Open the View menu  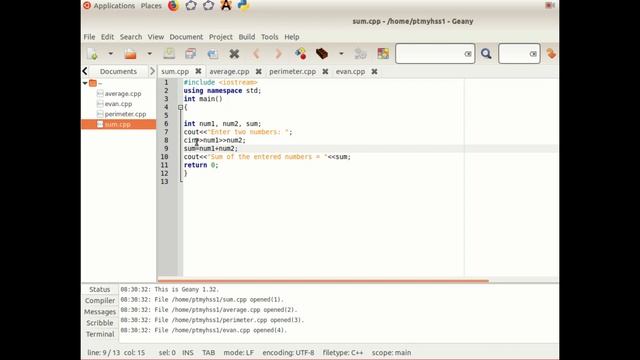(x=156, y=37)
